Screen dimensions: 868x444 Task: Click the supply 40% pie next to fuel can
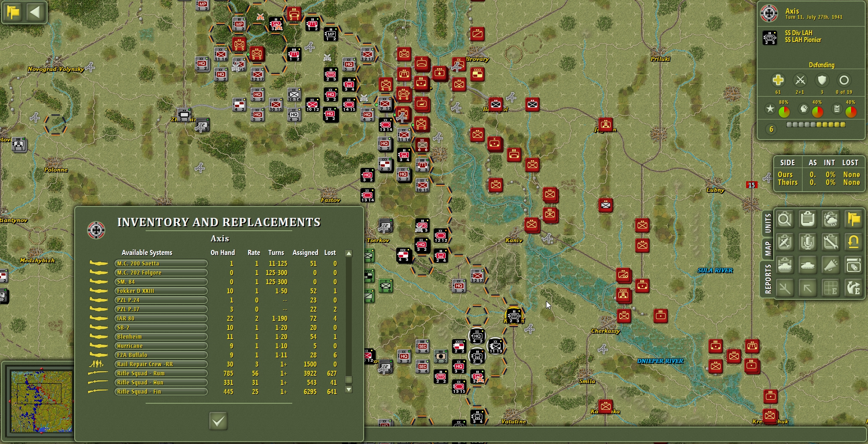[x=851, y=111]
